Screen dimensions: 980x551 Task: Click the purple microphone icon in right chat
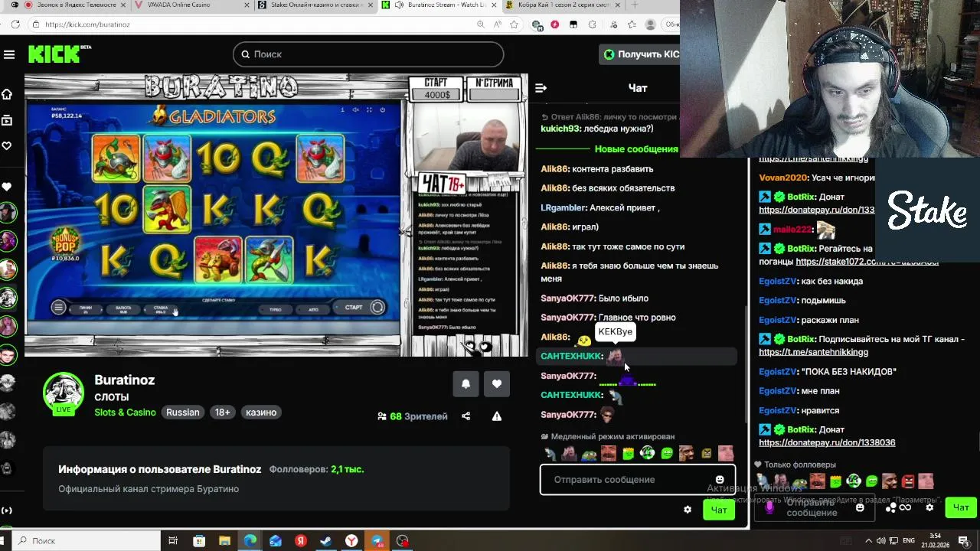point(769,507)
